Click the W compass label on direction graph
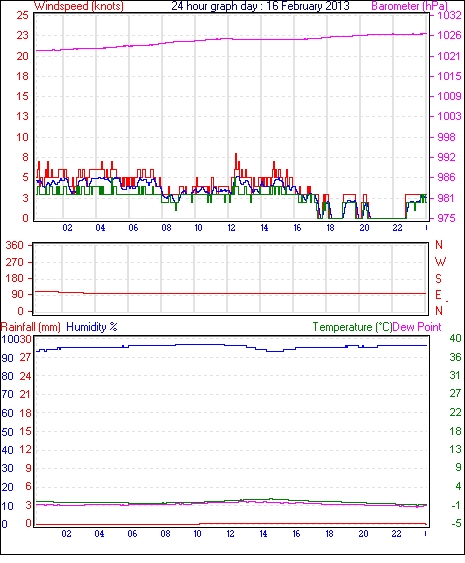The image size is (465, 563). pyautogui.click(x=440, y=262)
